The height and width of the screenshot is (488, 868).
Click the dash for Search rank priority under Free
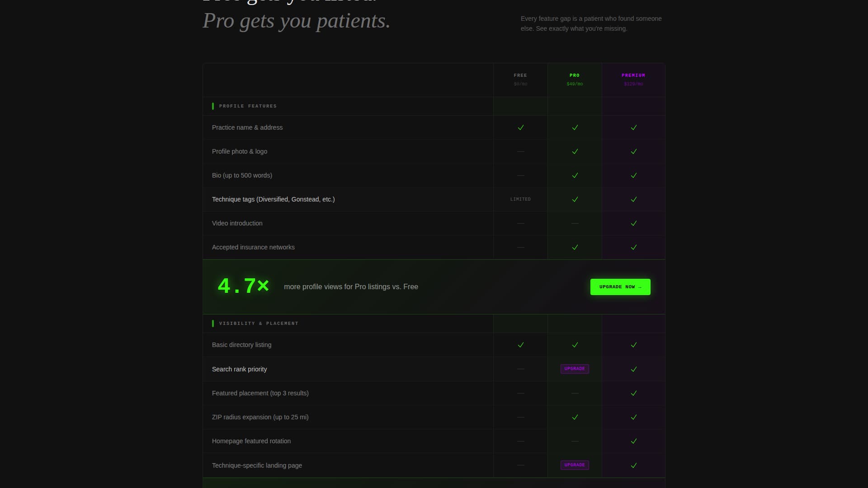pyautogui.click(x=520, y=369)
